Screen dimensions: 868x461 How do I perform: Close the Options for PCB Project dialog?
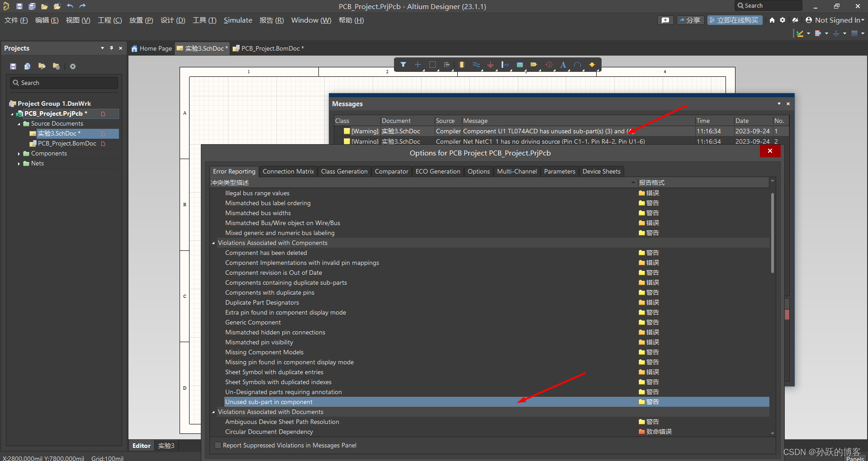[x=770, y=151]
